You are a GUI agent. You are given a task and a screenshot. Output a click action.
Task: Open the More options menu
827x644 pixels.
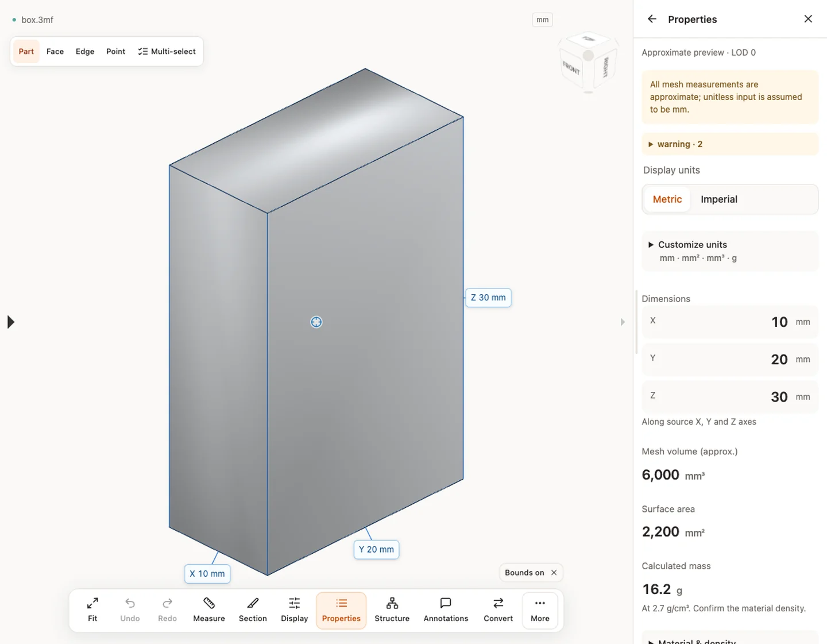pyautogui.click(x=540, y=611)
